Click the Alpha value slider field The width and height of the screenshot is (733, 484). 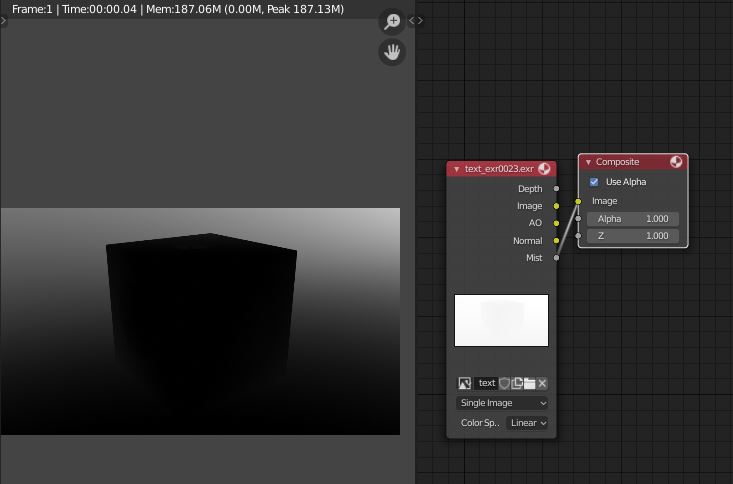[632, 219]
